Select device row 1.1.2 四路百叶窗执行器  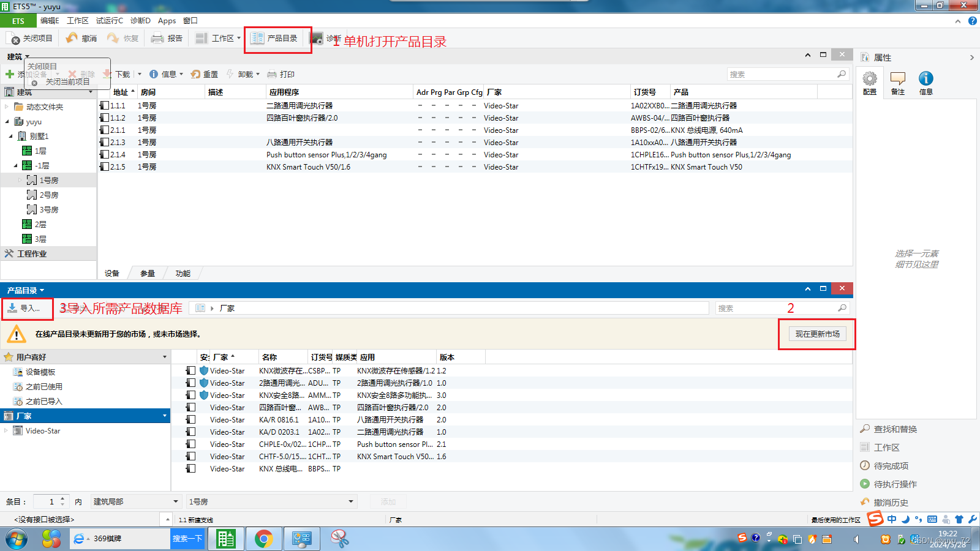point(475,118)
